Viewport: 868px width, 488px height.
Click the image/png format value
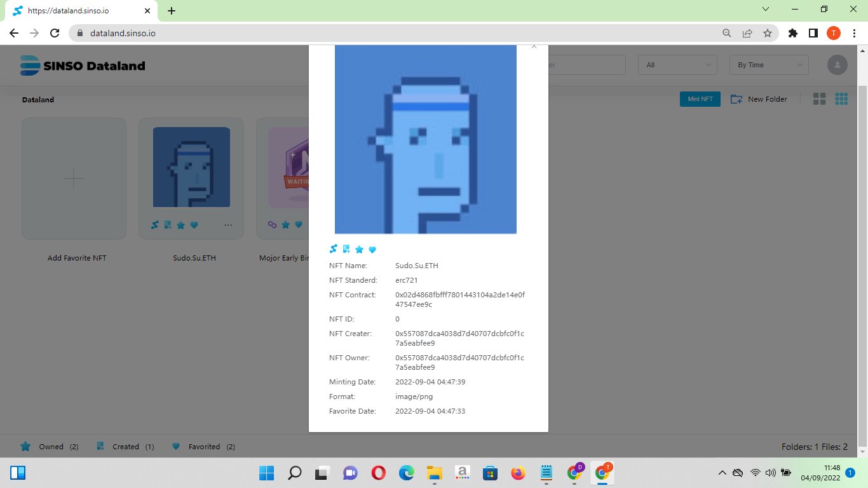pos(414,396)
